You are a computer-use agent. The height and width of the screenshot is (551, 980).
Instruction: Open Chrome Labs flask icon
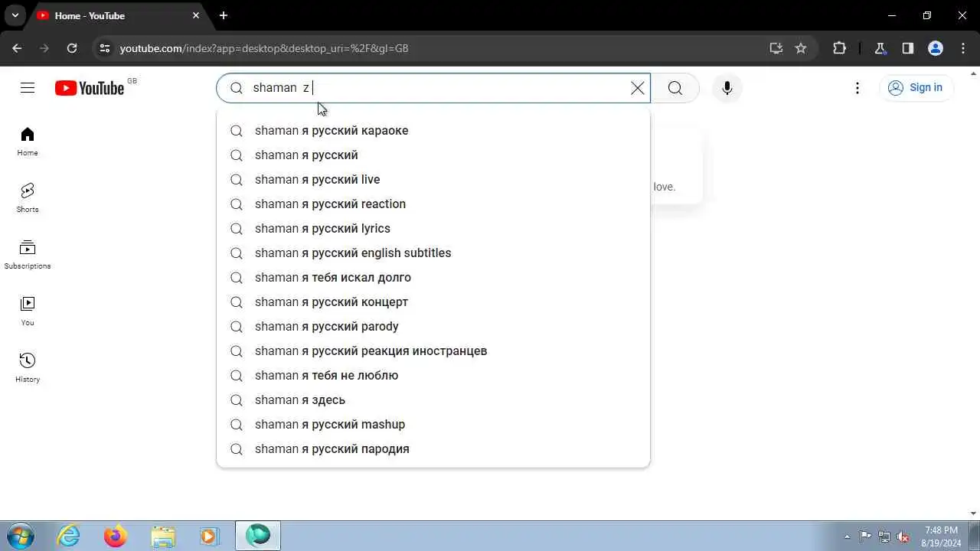(880, 48)
